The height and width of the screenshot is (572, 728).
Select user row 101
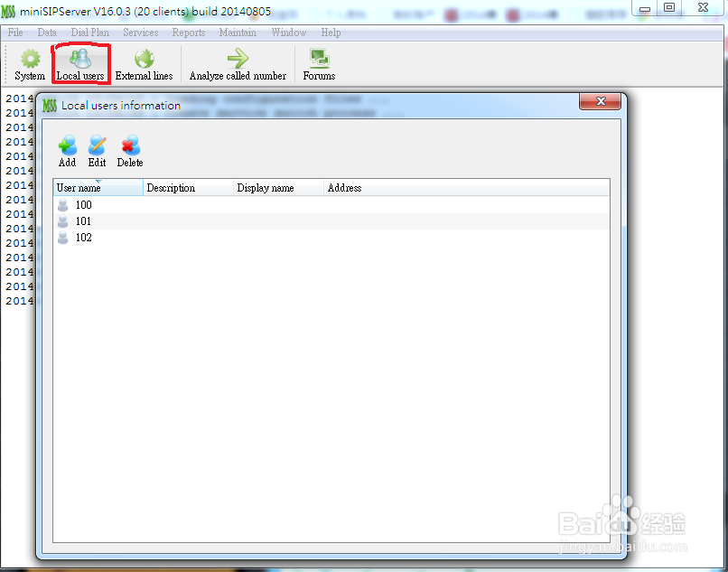click(x=331, y=221)
